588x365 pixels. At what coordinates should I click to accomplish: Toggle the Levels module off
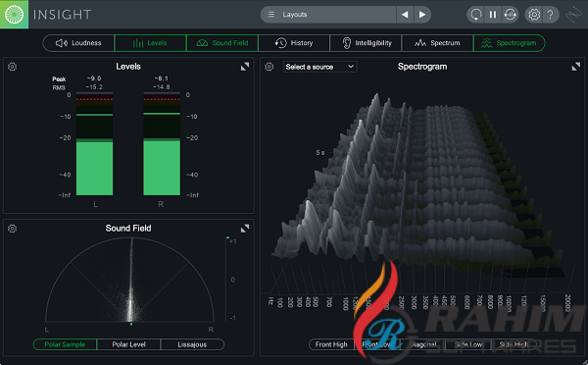tap(150, 43)
